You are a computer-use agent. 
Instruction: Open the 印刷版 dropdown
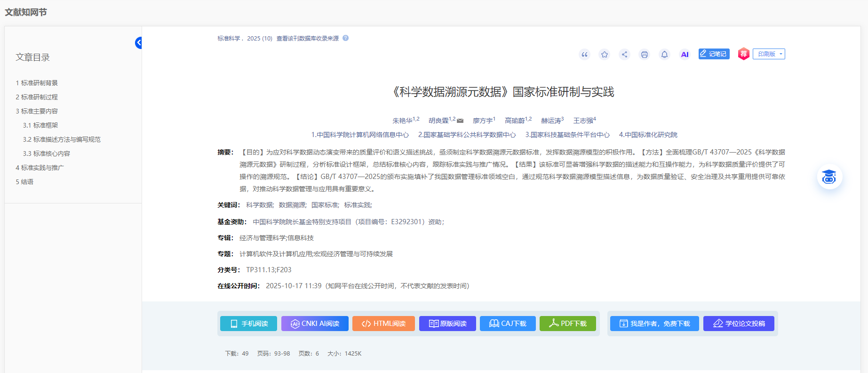click(769, 54)
